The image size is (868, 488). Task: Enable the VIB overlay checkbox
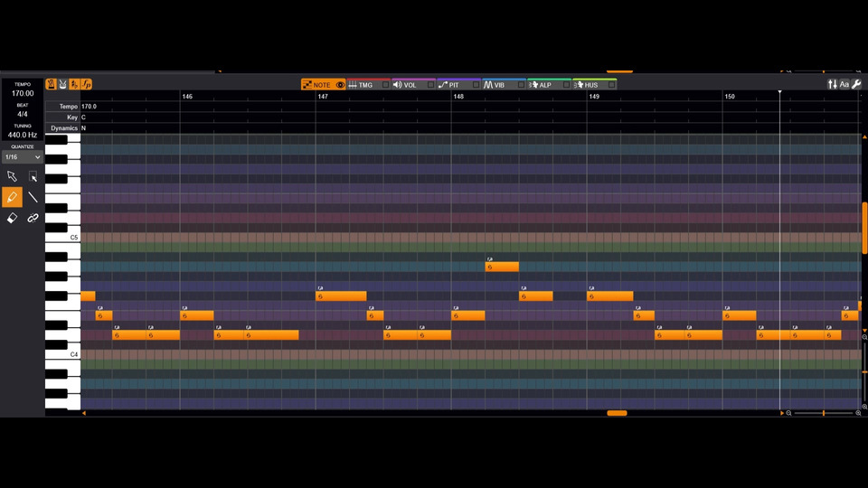(522, 85)
